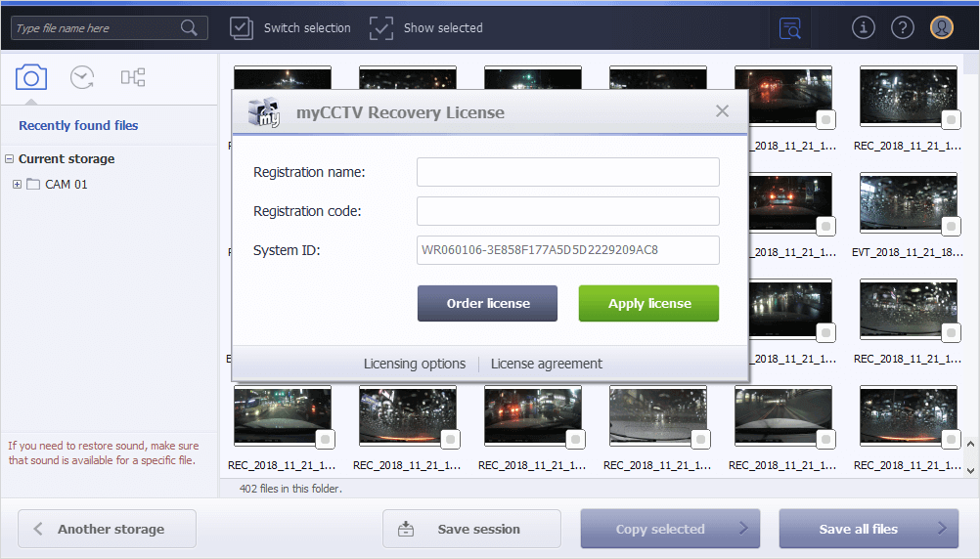Click the Switch selection icon

click(x=242, y=28)
